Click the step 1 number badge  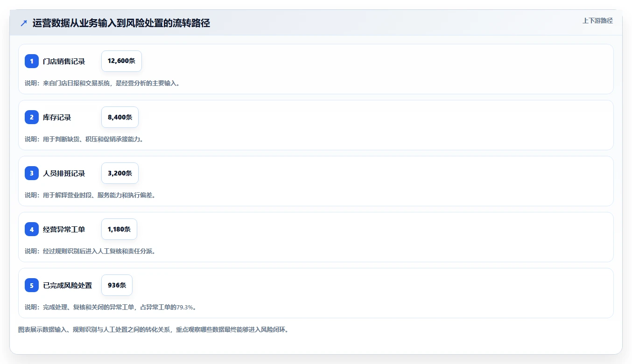[x=32, y=61]
